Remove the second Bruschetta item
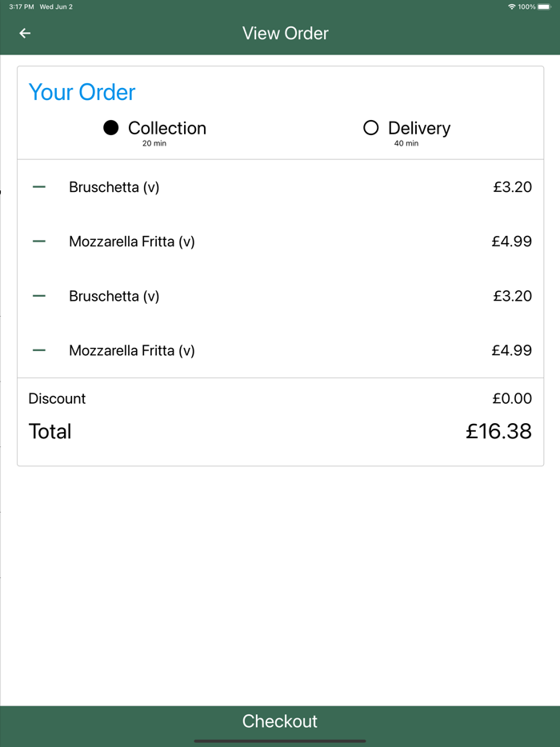560x747 pixels. coord(39,296)
